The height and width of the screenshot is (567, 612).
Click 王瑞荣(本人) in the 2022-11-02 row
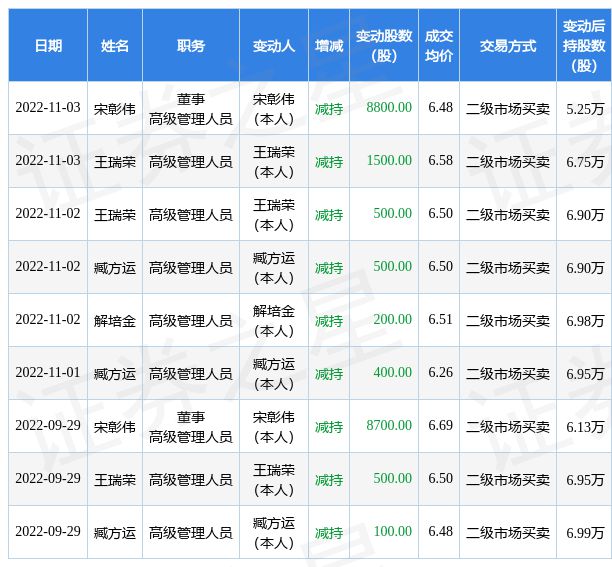point(274,215)
